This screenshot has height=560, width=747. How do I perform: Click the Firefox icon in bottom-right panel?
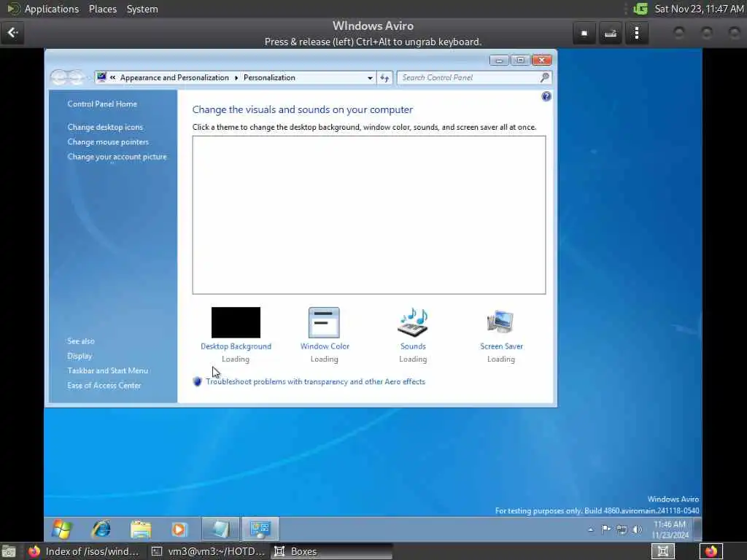[x=711, y=551]
